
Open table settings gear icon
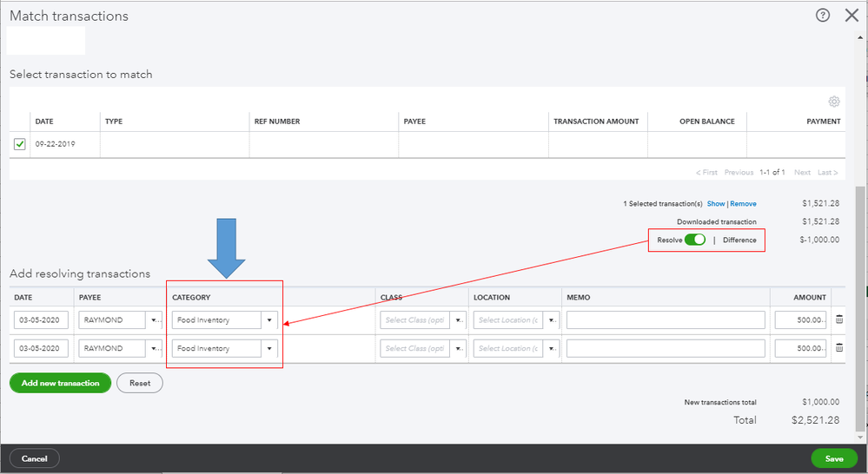pos(833,102)
